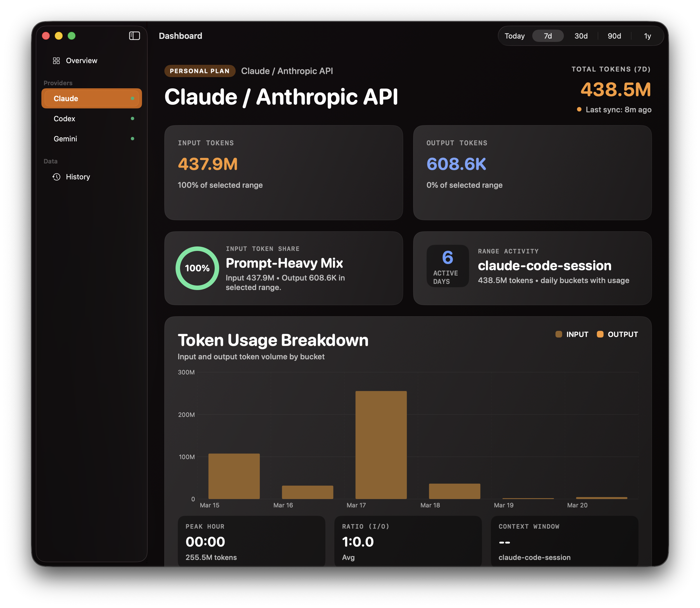Select the tallest Mar 17 chart bar
This screenshot has width=700, height=608.
pyautogui.click(x=381, y=441)
